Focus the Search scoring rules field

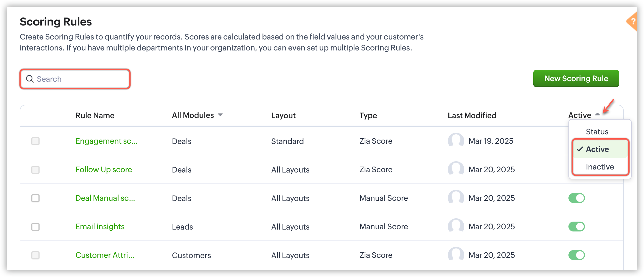click(80, 79)
